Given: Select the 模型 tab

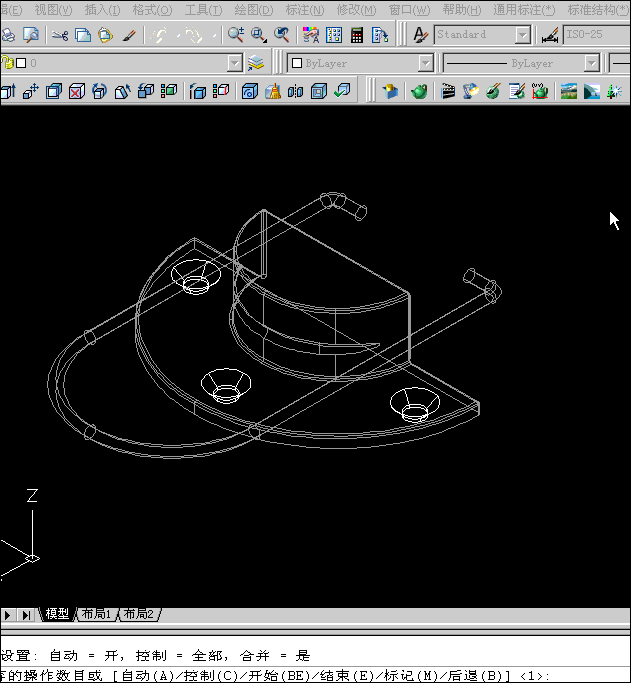Looking at the screenshot, I should click(57, 614).
